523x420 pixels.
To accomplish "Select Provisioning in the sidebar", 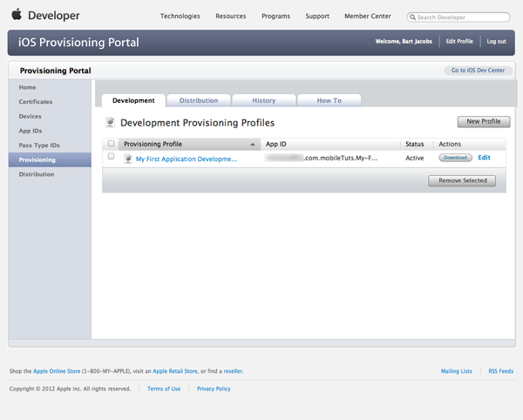I will point(50,159).
